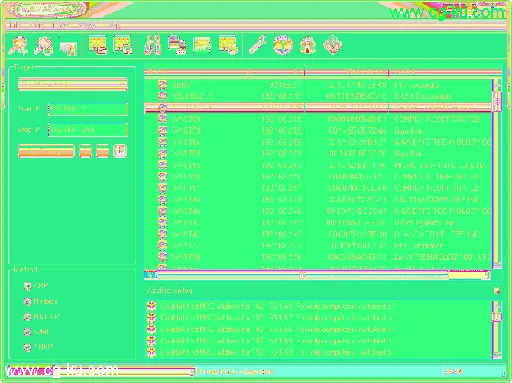Click the horizontal scrollbar below the host list
The width and height of the screenshot is (512, 383).
317,275
